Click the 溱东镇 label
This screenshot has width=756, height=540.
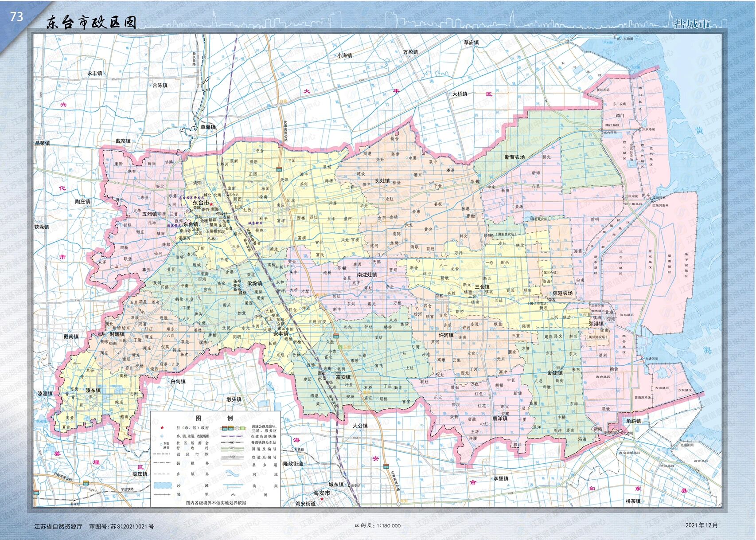pos(93,391)
